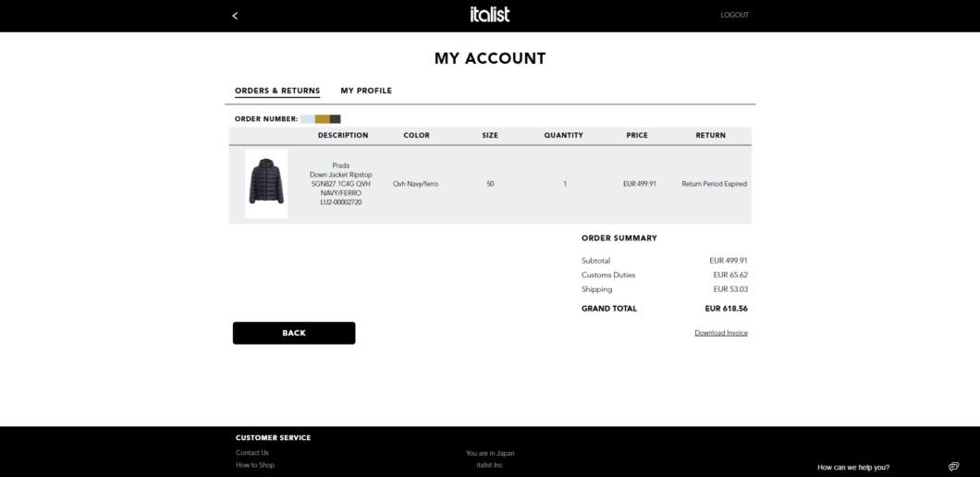Click the ORDER SUMMARY heading
Screen dimensions: 980x477
pyautogui.click(x=619, y=238)
